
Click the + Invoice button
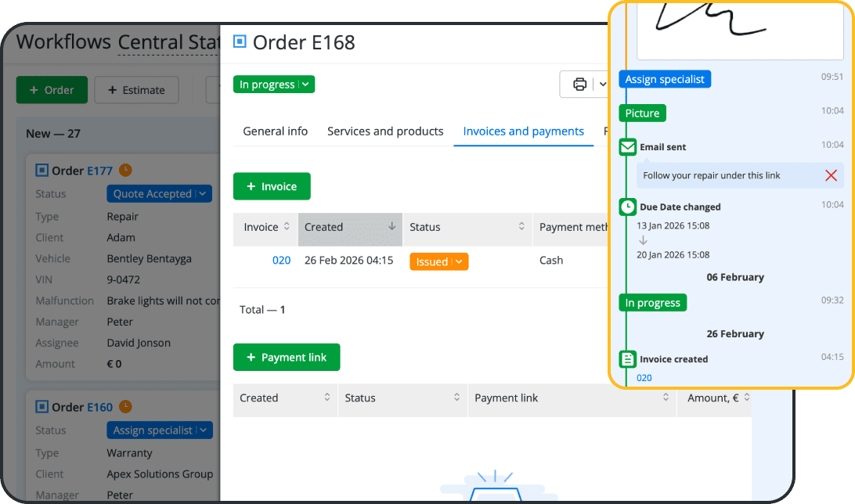coord(272,186)
